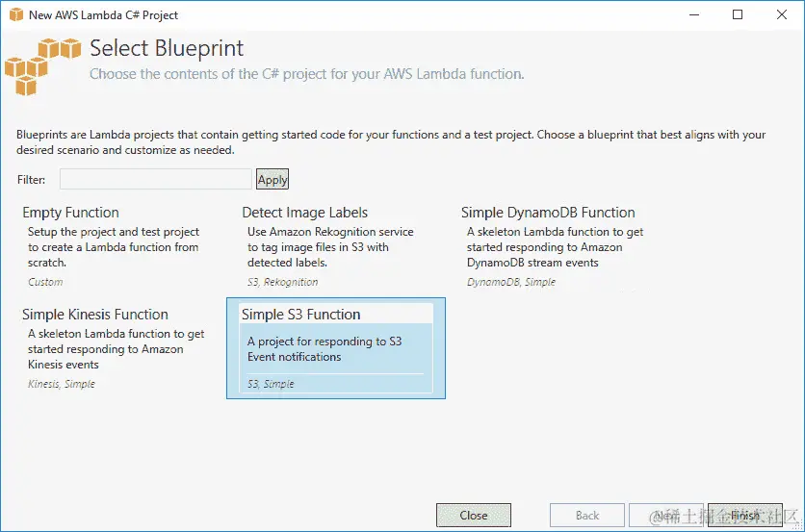Image resolution: width=805 pixels, height=532 pixels.
Task: Click the AWS box icon in title bar
Action: pos(16,14)
